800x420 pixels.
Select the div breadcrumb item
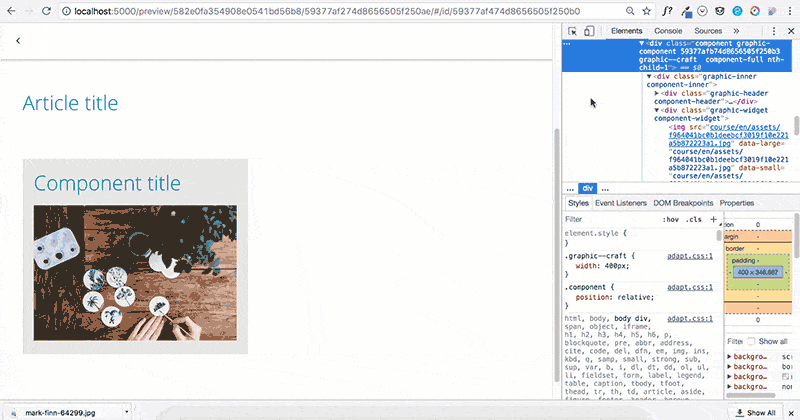coord(588,188)
